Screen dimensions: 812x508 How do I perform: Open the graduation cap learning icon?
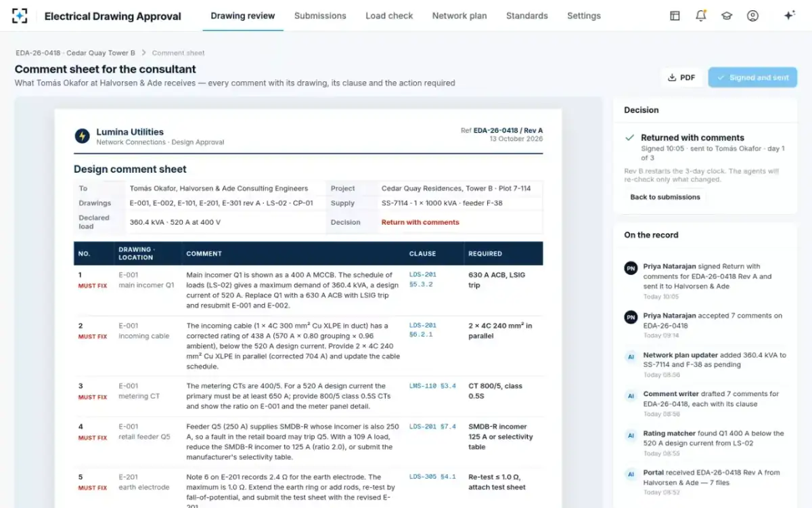[x=727, y=16]
